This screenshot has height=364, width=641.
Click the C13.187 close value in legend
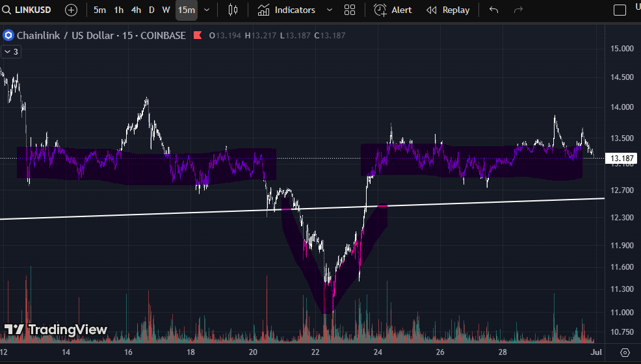tap(330, 36)
